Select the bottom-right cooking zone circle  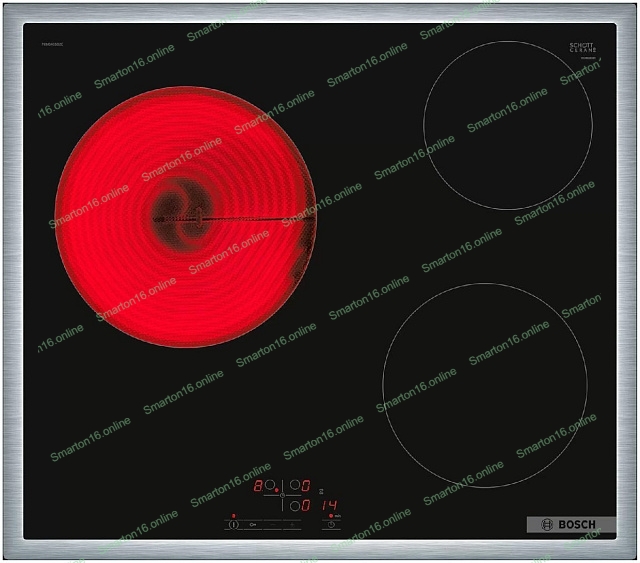click(x=294, y=506)
